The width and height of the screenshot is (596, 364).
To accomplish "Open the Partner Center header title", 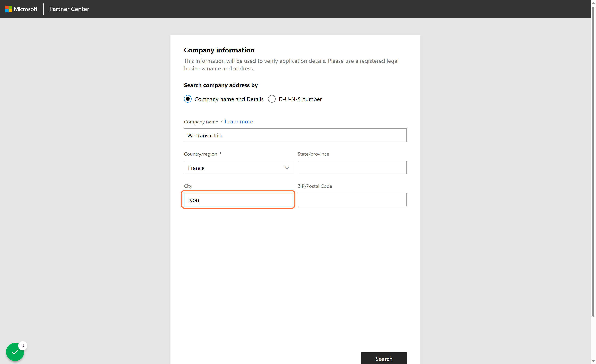I will (69, 9).
